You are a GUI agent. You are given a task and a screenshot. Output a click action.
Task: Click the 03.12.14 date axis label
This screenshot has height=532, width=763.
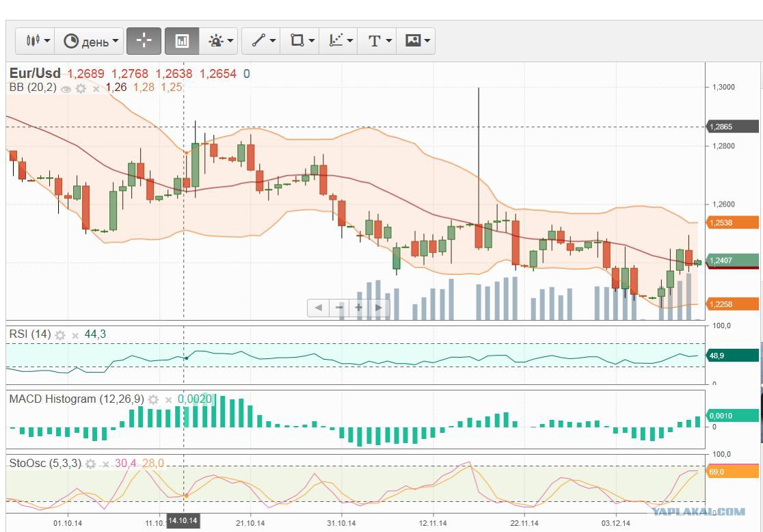pyautogui.click(x=615, y=523)
